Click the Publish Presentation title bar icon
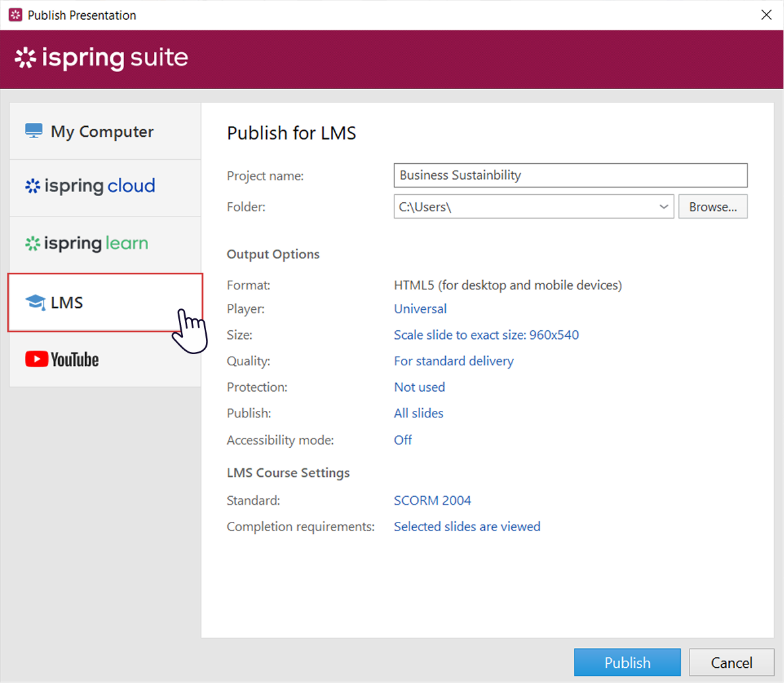Image resolution: width=784 pixels, height=683 pixels. pos(15,14)
